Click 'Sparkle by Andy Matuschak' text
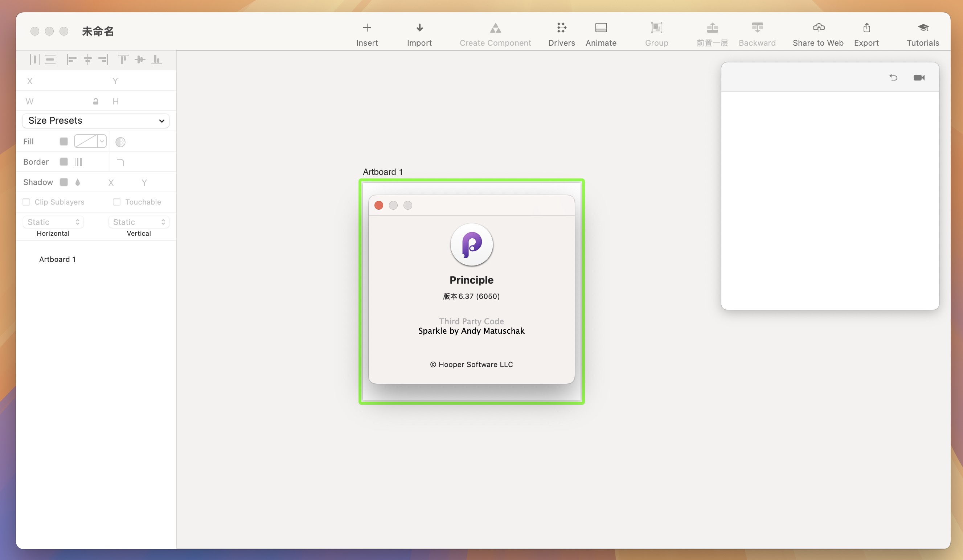 (x=471, y=331)
